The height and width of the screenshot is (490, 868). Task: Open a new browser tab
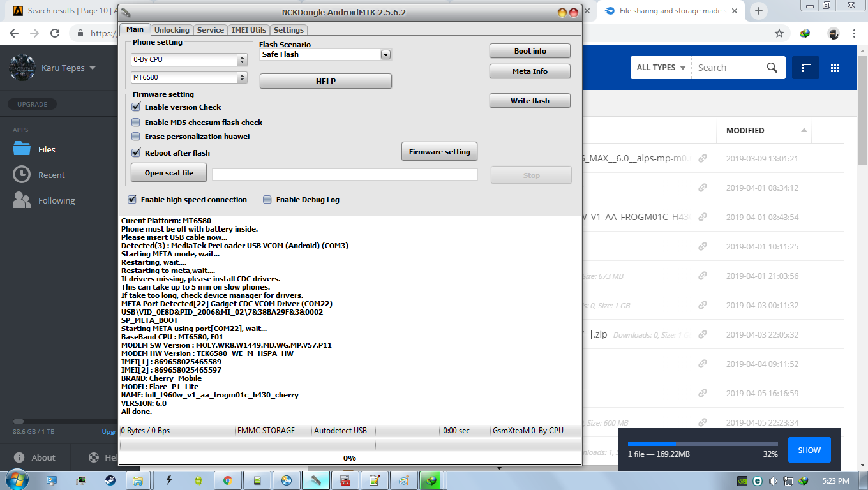coord(758,11)
